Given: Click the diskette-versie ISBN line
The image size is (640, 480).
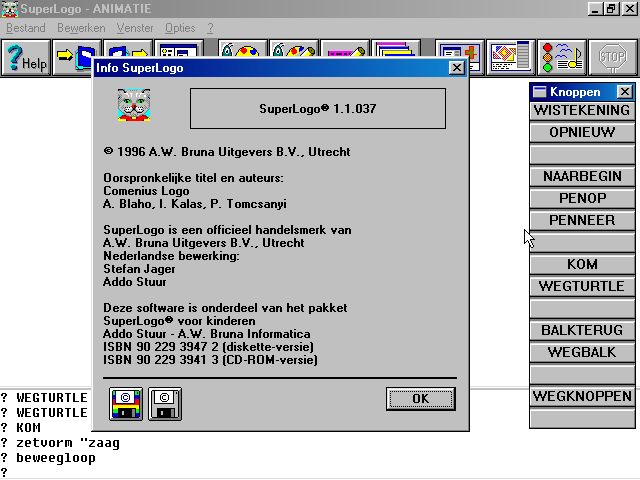Looking at the screenshot, I should pos(208,347).
